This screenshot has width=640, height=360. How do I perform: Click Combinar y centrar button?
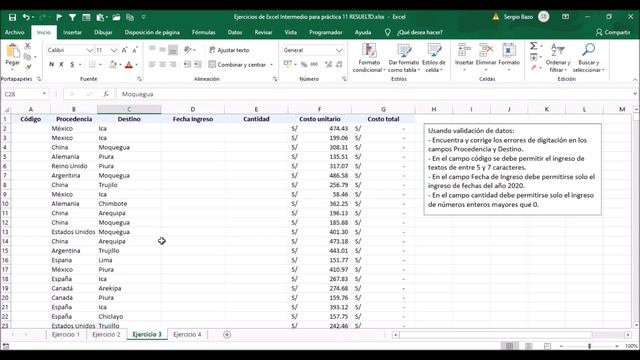[x=237, y=64]
